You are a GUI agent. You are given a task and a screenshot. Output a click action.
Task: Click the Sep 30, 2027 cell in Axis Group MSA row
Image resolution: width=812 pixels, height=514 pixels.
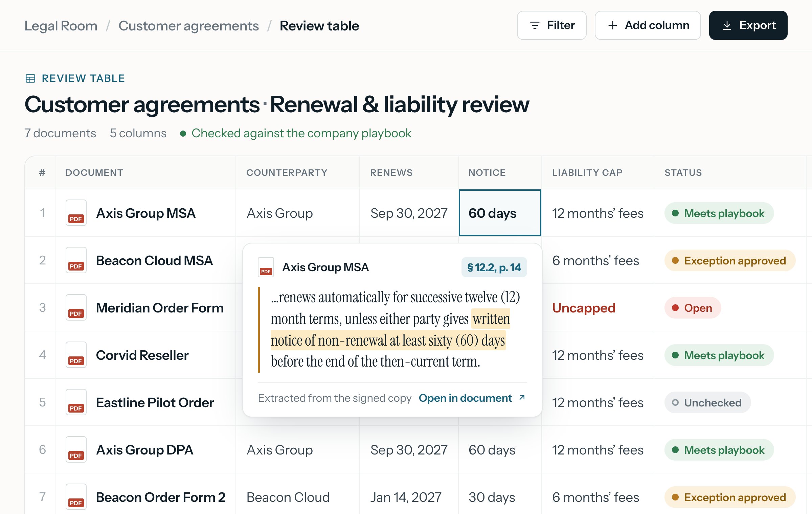pyautogui.click(x=409, y=213)
